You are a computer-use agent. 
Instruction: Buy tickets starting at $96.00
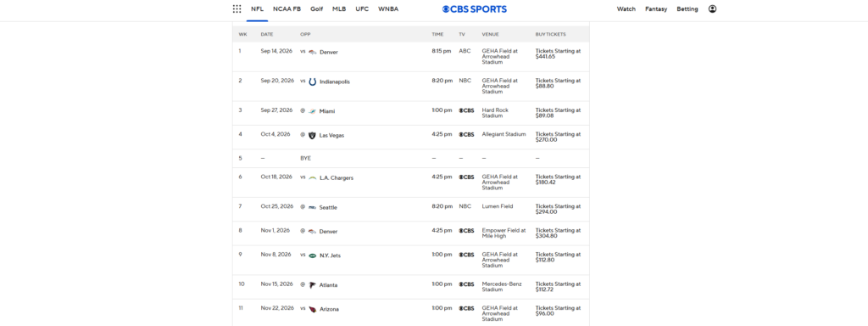[558, 311]
